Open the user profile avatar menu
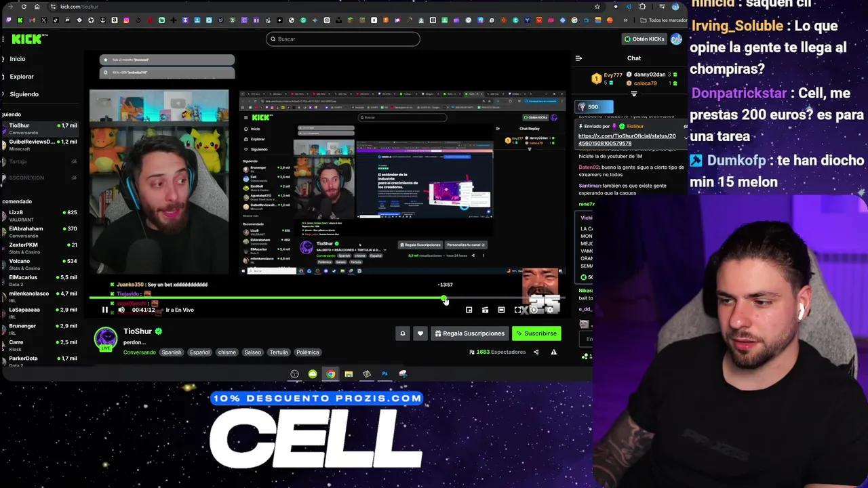The width and height of the screenshot is (868, 488). click(676, 39)
